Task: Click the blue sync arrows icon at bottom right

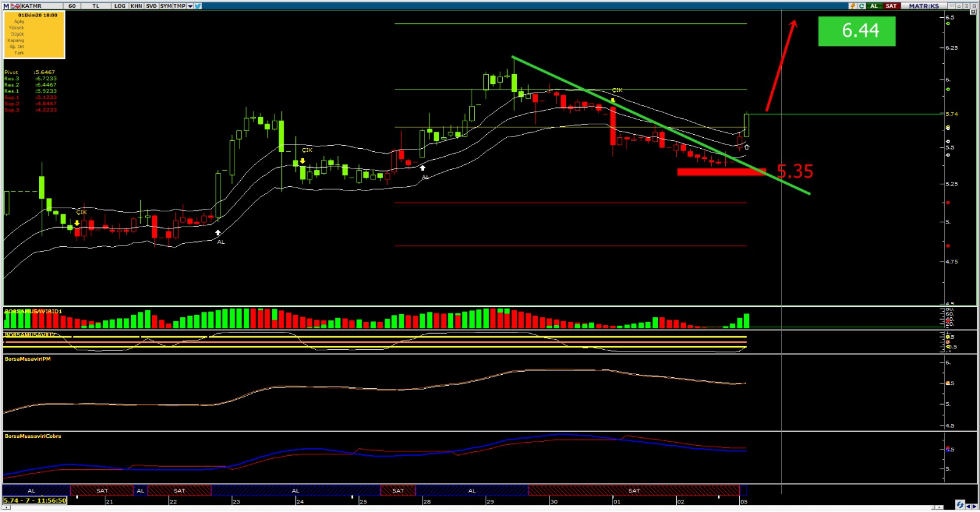Action: (959, 505)
